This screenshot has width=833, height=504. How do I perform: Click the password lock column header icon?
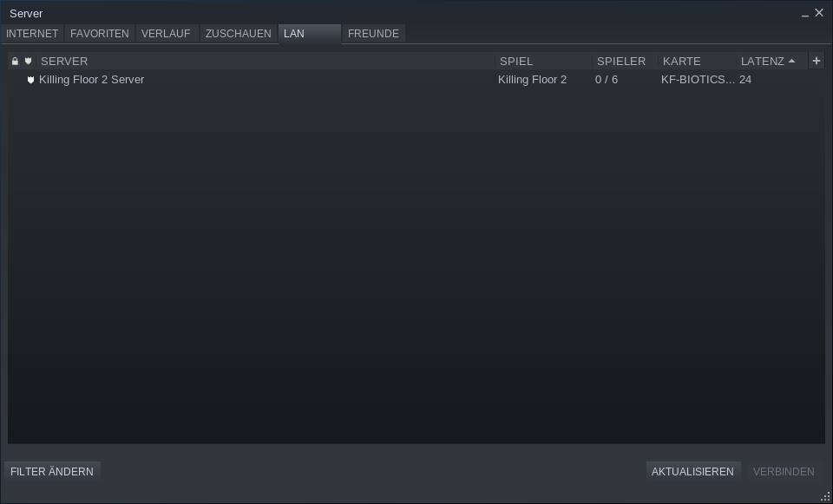click(x=15, y=61)
